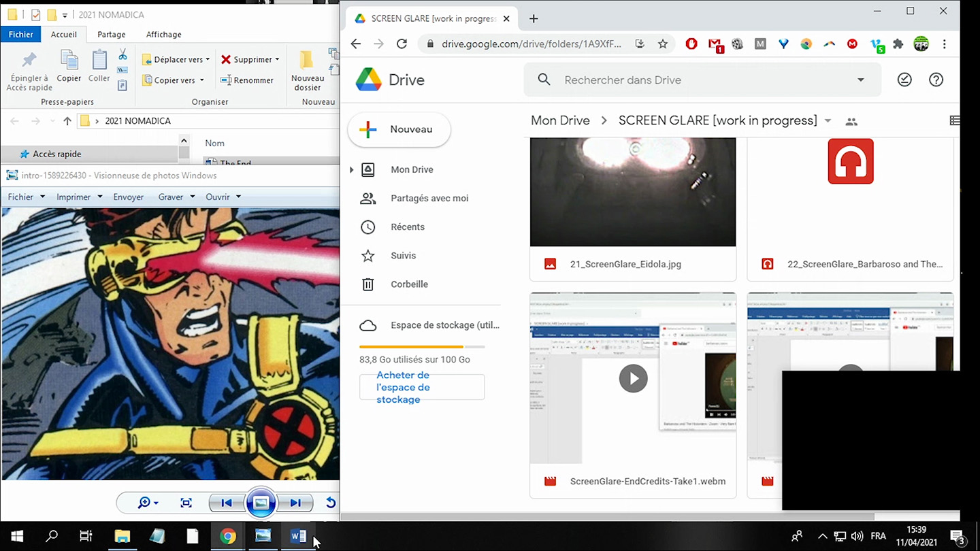Open a new Chrome tab
Viewport: 980px width, 551px height.
coord(534,19)
